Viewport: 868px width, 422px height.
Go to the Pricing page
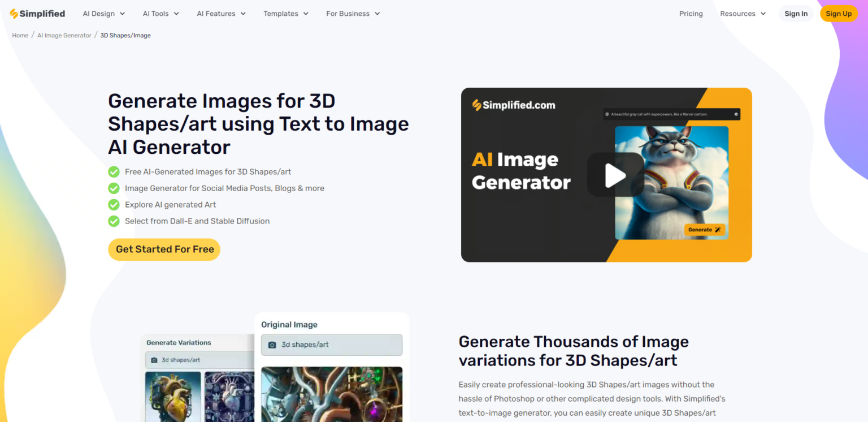691,14
